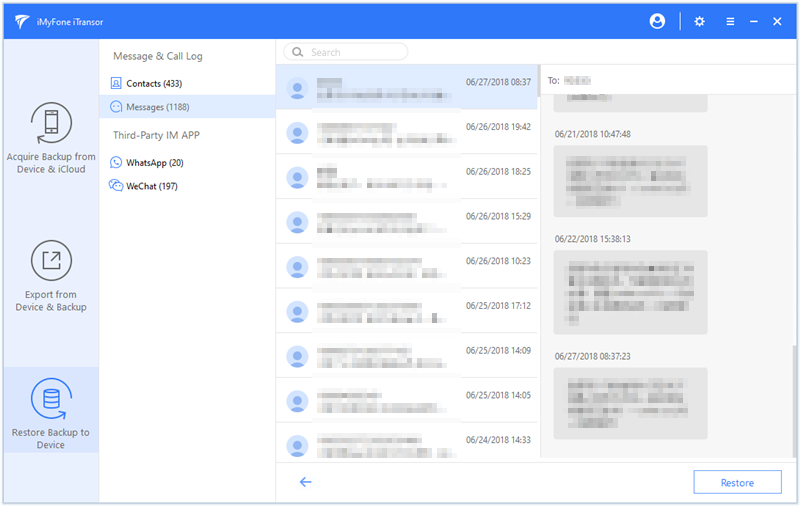Click avatar of 06/27/2018 08:37 conversation
Screen dimensions: 800x506
pyautogui.click(x=297, y=88)
